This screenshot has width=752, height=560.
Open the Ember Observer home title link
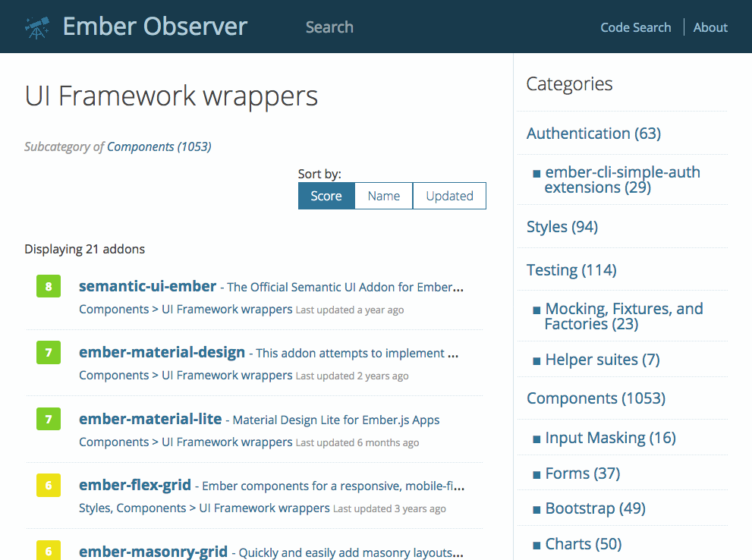pos(155,27)
